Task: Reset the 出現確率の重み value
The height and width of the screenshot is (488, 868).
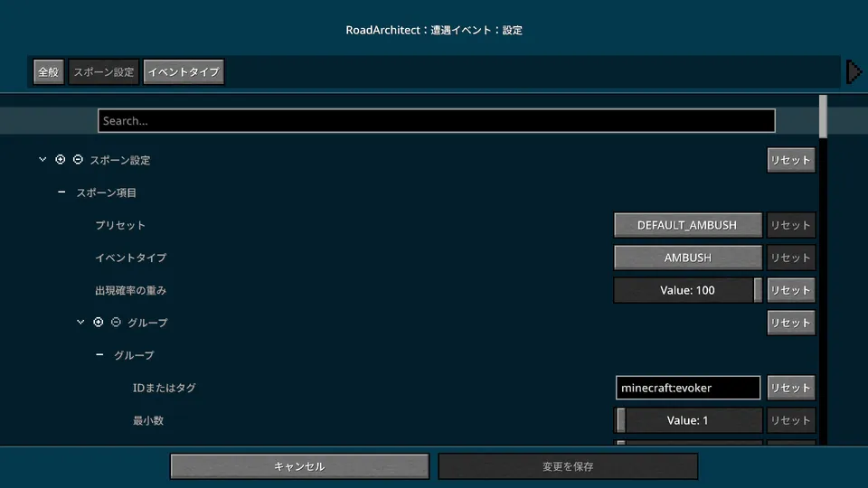Action: click(x=790, y=290)
